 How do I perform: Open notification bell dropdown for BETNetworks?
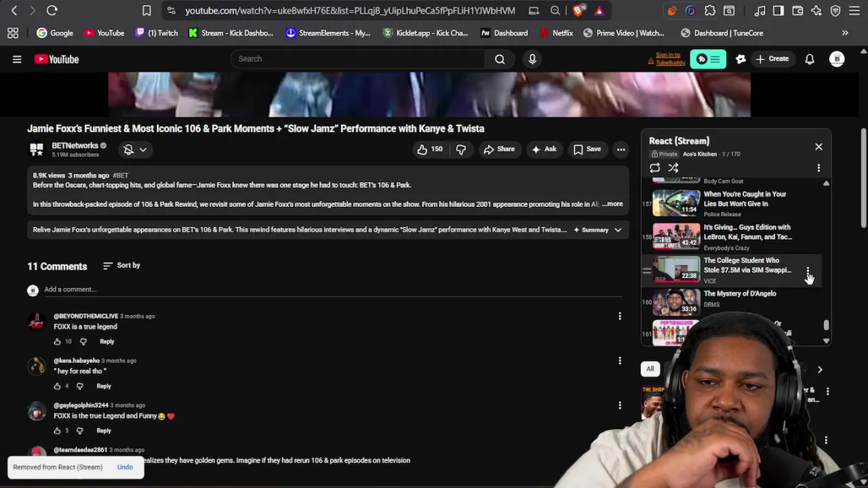135,149
